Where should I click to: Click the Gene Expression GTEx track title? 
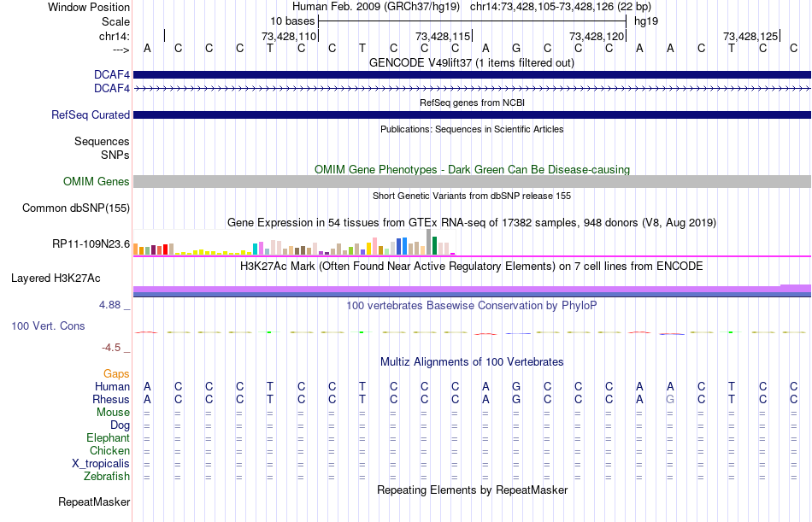(471, 223)
